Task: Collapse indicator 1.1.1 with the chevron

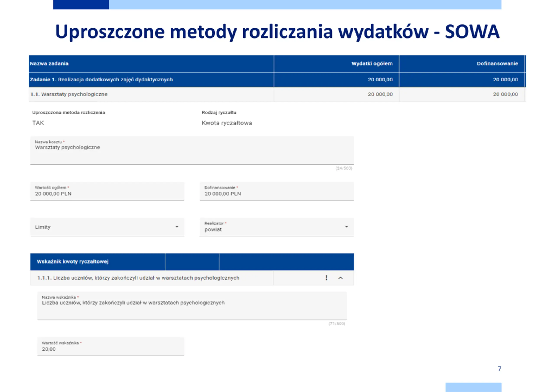Action: (340, 278)
